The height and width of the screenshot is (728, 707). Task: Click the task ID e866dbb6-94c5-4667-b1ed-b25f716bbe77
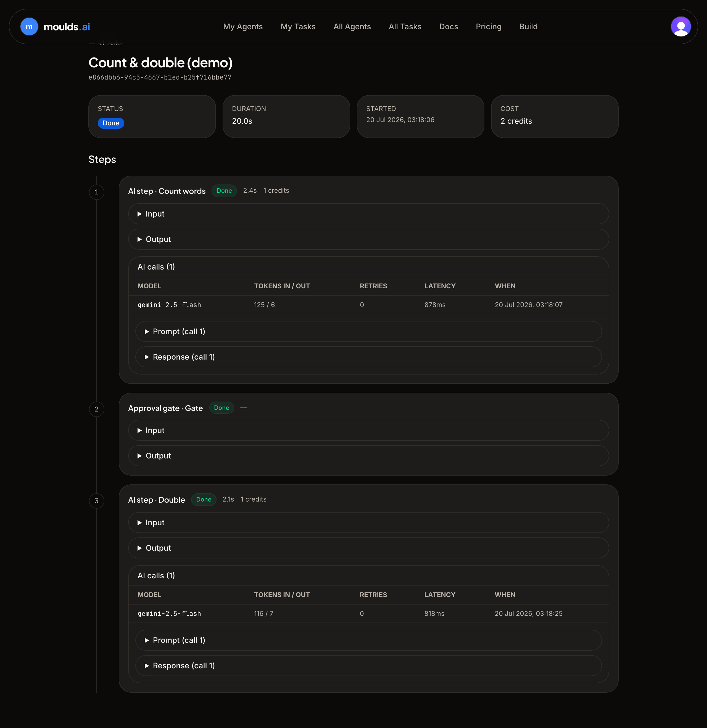[160, 77]
